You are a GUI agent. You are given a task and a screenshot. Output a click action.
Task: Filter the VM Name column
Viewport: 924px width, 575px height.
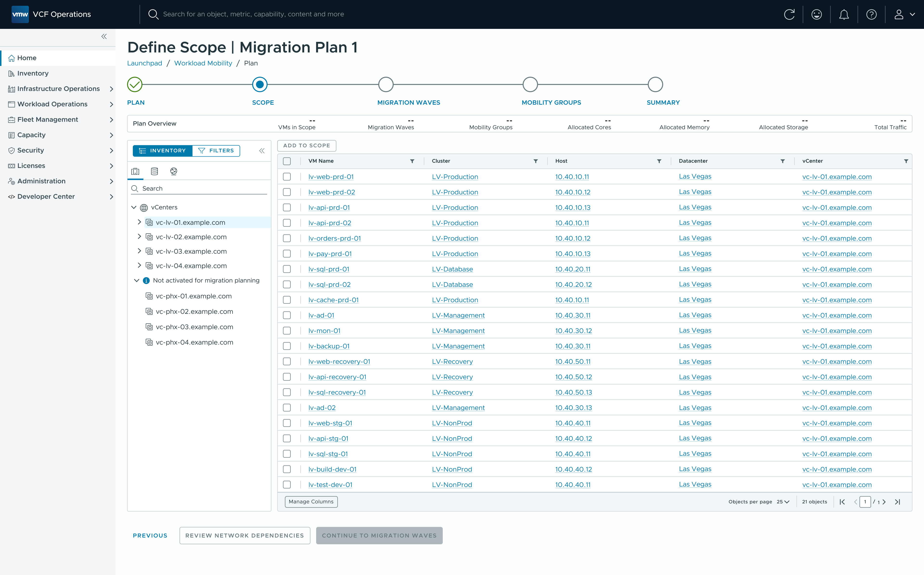click(x=412, y=161)
